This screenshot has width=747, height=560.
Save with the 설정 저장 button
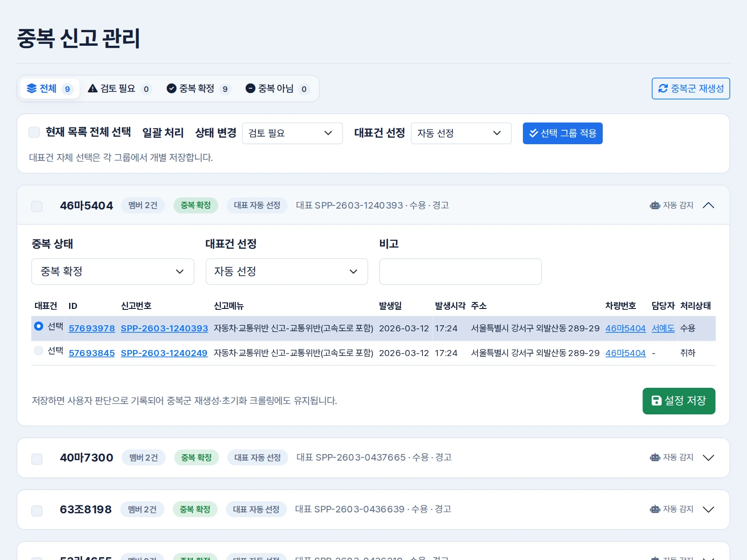[x=679, y=401]
